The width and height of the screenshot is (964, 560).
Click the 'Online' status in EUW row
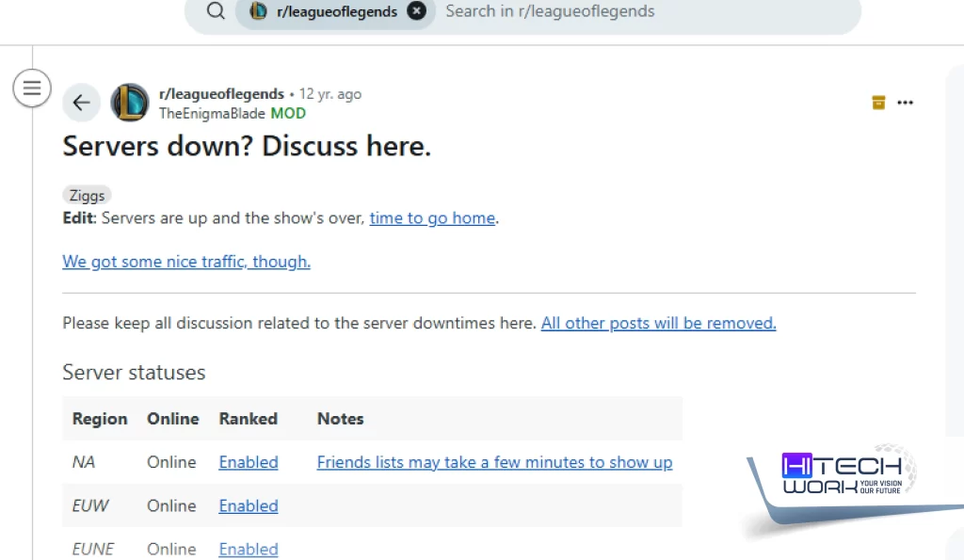coord(171,506)
